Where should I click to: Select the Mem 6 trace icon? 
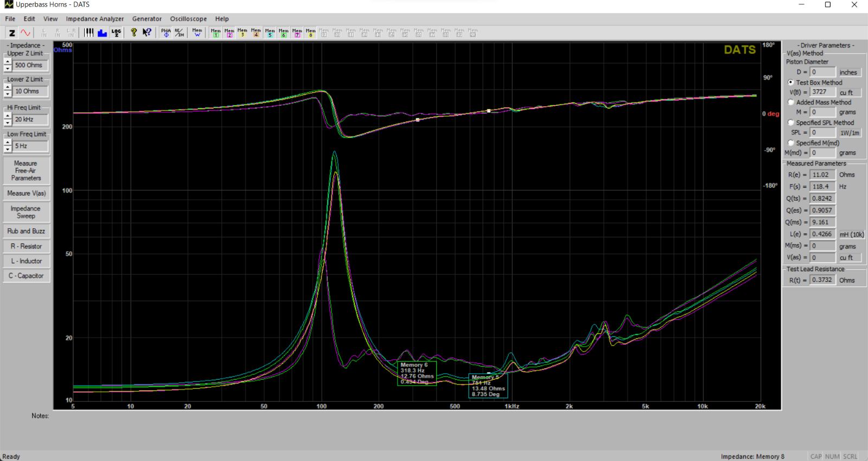coord(283,33)
